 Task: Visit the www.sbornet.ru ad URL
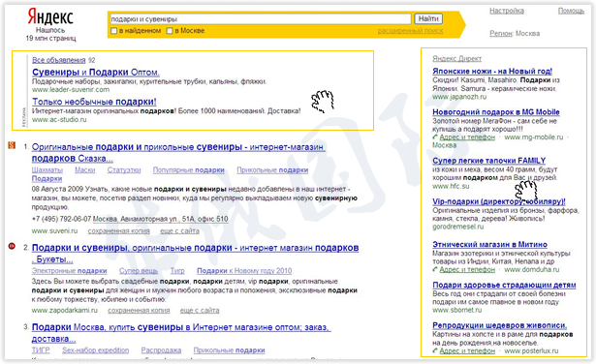click(x=457, y=310)
